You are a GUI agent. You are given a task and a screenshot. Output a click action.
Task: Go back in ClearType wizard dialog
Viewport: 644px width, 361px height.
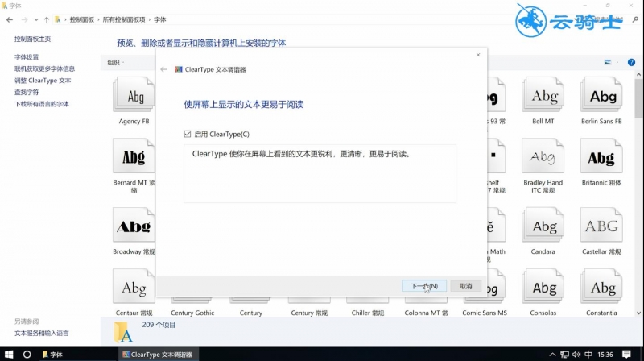163,69
